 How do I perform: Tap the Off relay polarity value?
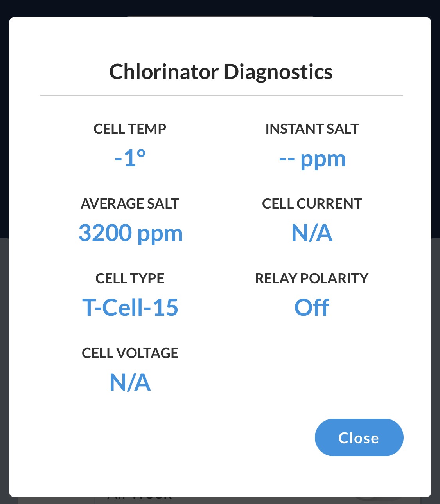click(312, 308)
